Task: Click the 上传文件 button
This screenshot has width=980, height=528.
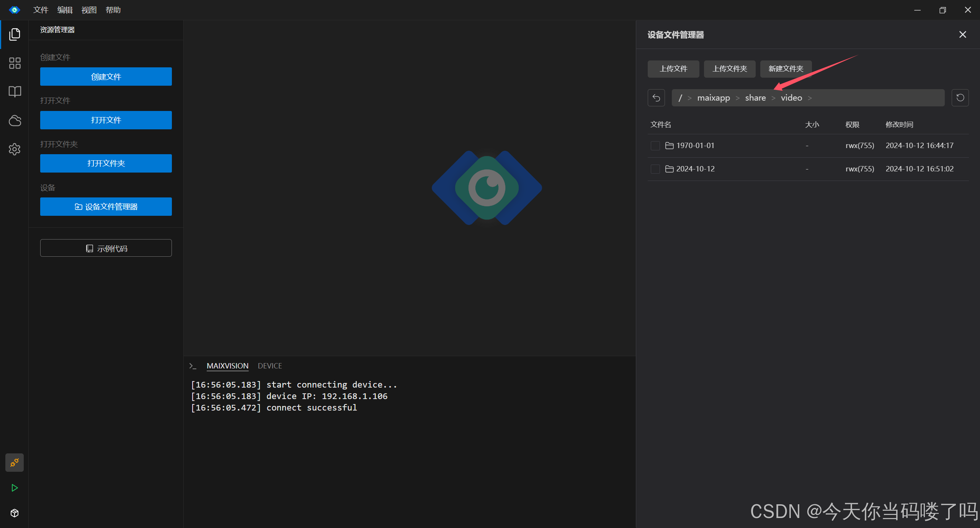Action: point(673,69)
